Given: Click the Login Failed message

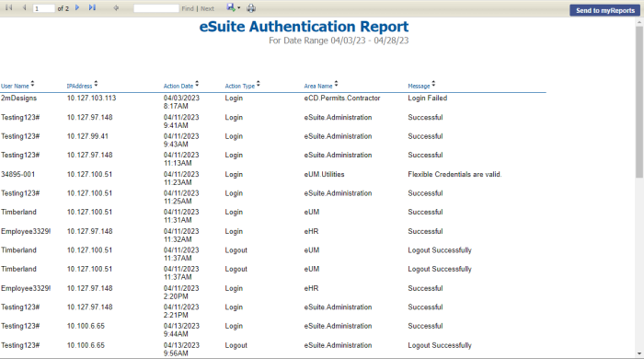Looking at the screenshot, I should (428, 98).
